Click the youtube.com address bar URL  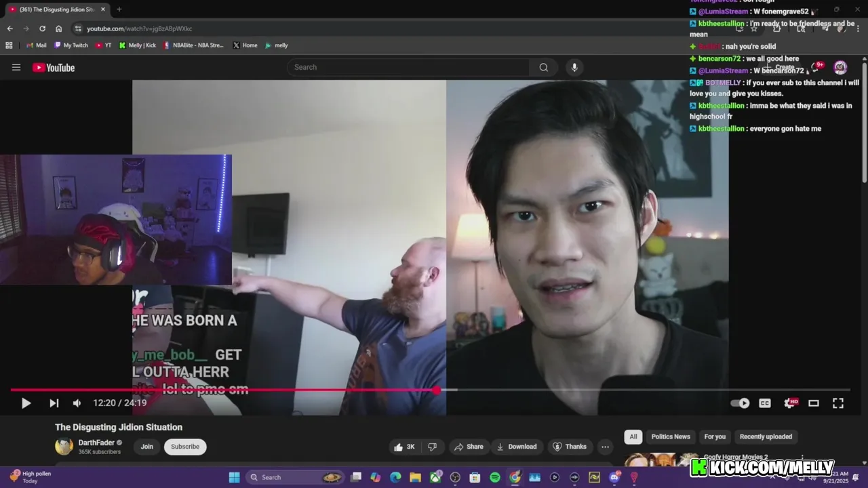click(139, 28)
